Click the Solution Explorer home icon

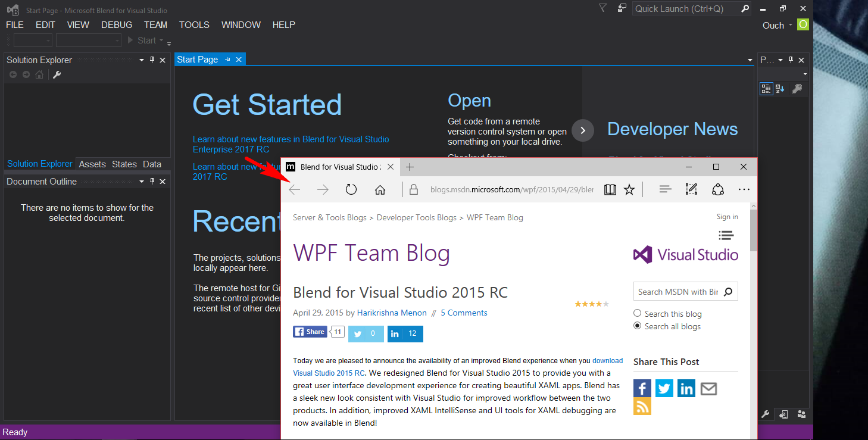click(x=39, y=74)
